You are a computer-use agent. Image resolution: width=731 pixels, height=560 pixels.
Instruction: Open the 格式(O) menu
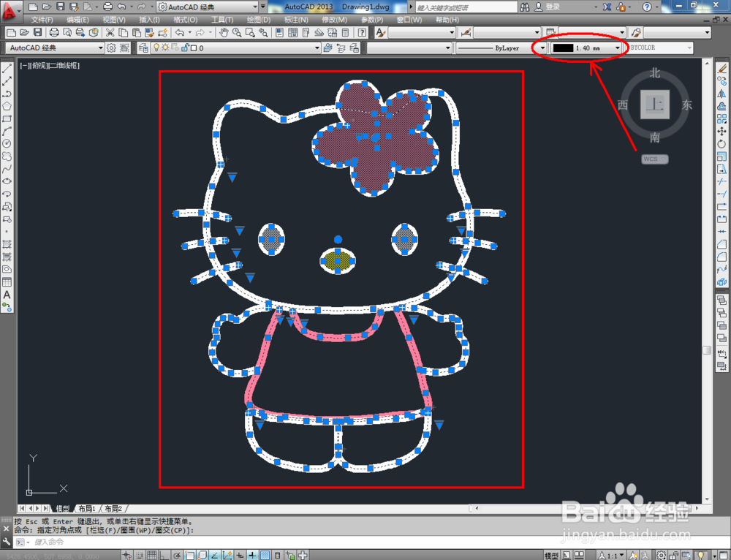click(x=185, y=20)
